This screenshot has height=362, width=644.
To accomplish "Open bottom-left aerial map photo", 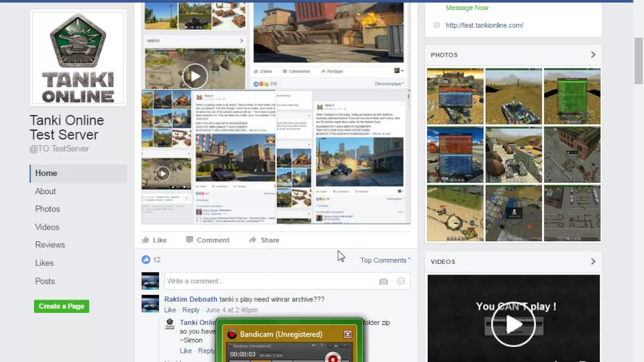I will tap(455, 213).
